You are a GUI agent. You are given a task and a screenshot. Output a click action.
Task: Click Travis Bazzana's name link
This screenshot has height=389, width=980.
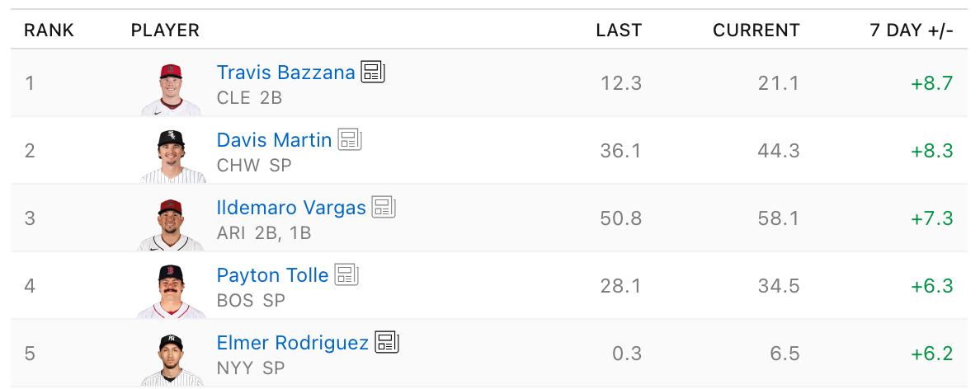[x=285, y=73]
